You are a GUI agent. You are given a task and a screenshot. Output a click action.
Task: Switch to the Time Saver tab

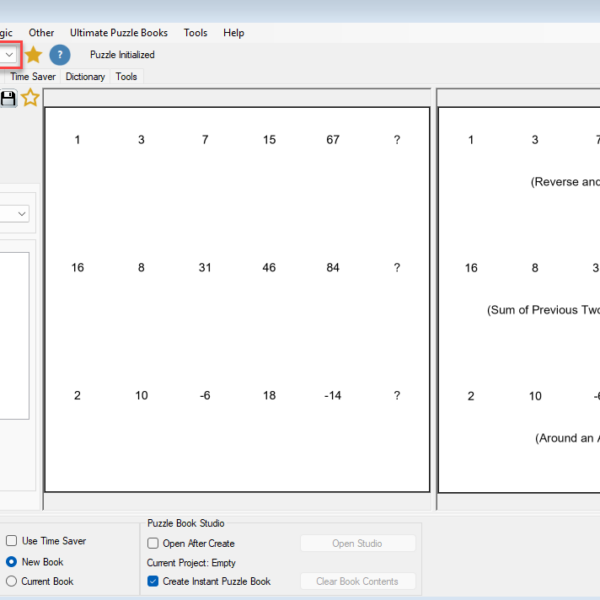[x=33, y=77]
